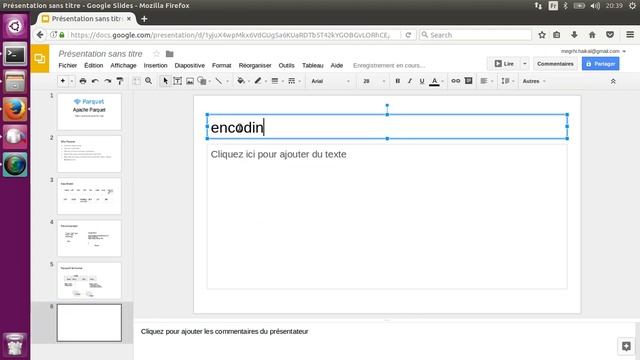
Task: Insert a link with the link icon
Action: tap(456, 81)
